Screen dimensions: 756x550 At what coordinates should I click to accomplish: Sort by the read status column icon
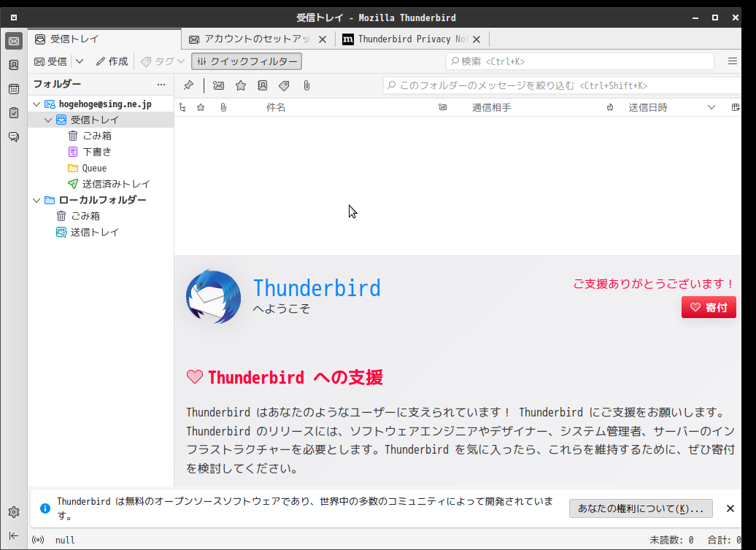click(x=443, y=107)
